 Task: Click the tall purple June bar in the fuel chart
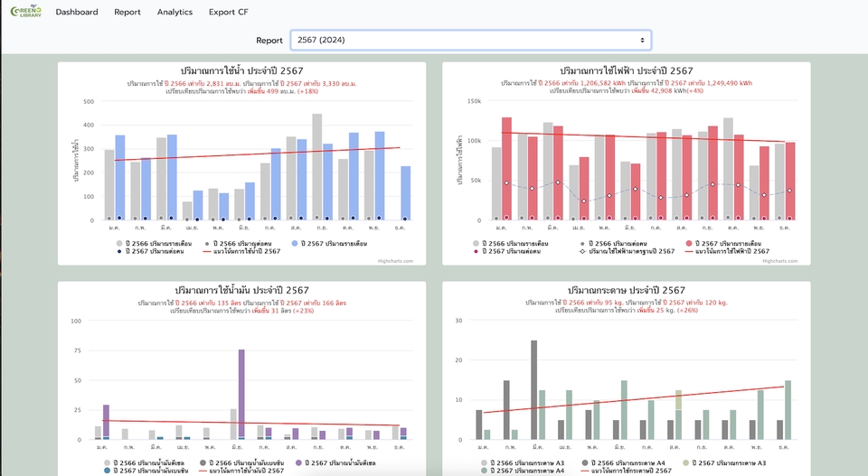(x=241, y=394)
